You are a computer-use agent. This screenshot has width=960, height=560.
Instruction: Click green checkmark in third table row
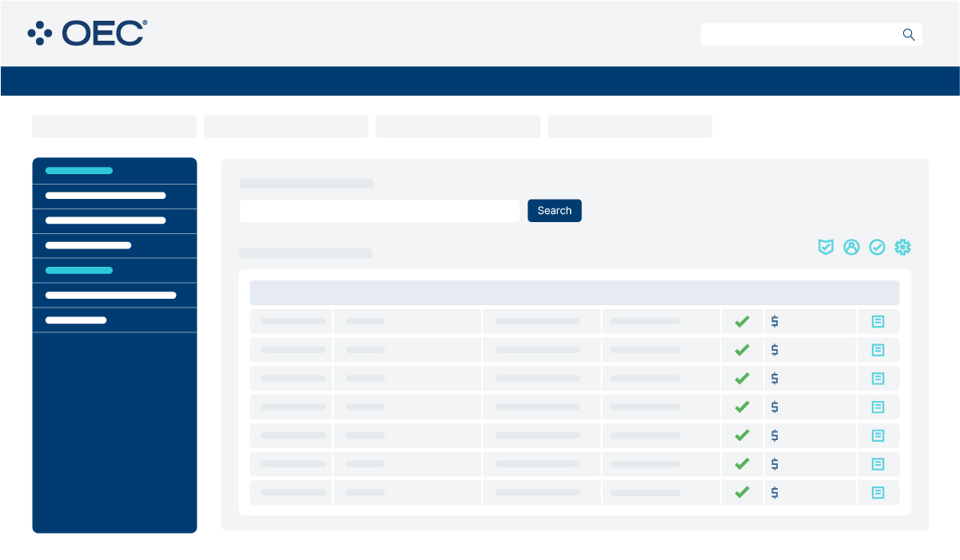742,379
